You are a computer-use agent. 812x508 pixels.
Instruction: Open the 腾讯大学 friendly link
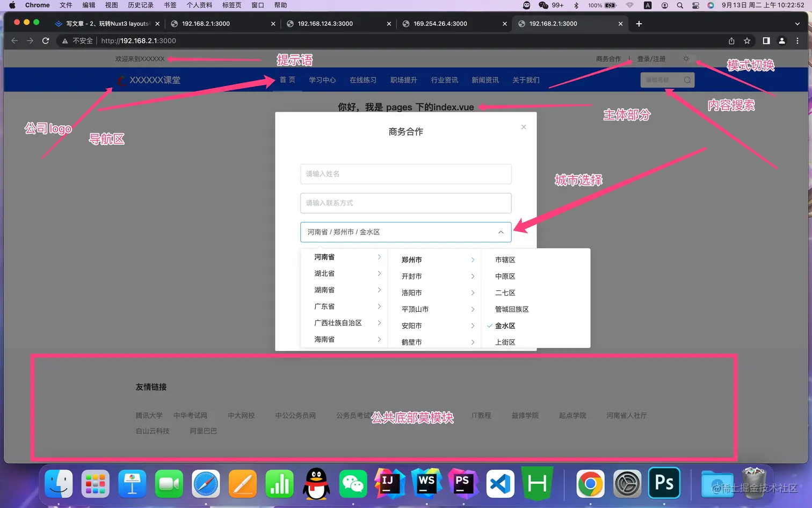tap(149, 415)
